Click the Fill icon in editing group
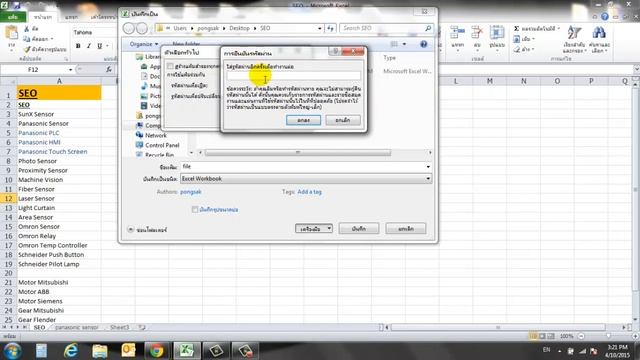The height and width of the screenshot is (360, 640). [x=516, y=39]
